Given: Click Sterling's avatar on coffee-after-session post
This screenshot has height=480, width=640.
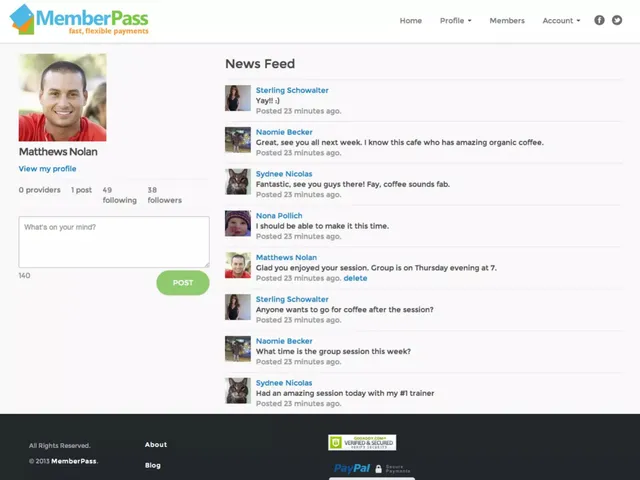Looking at the screenshot, I should coord(238,307).
